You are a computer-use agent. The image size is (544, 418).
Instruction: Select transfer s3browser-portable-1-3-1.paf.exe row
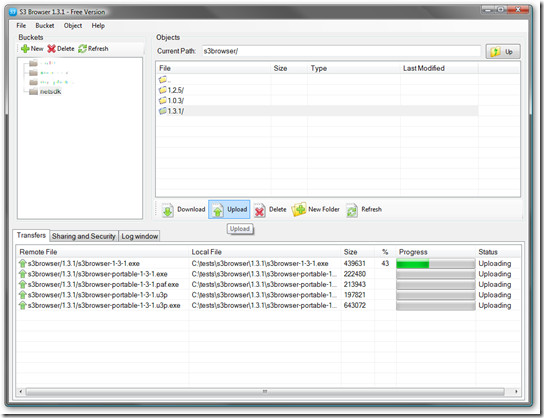tap(268, 284)
